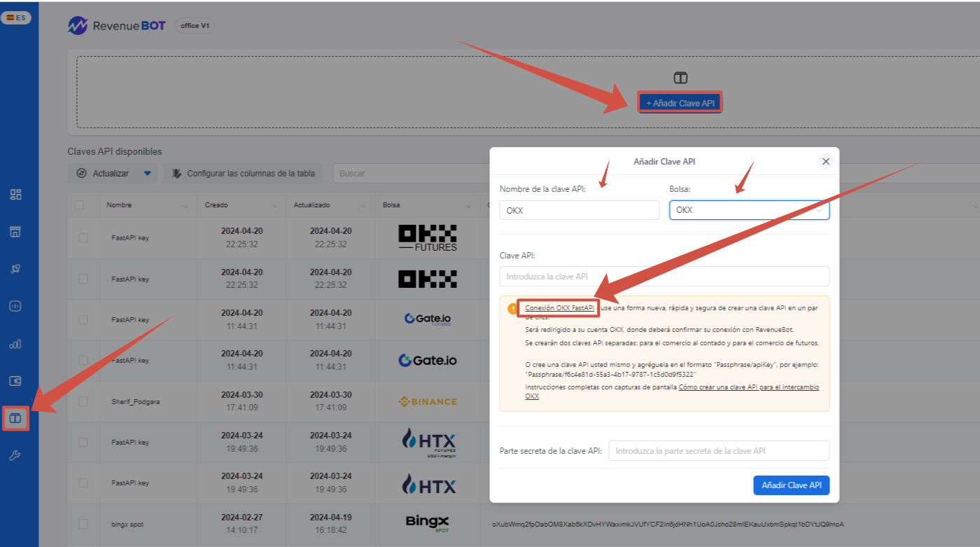
Task: Sort table by Actualizado column arrow
Action: [x=363, y=205]
